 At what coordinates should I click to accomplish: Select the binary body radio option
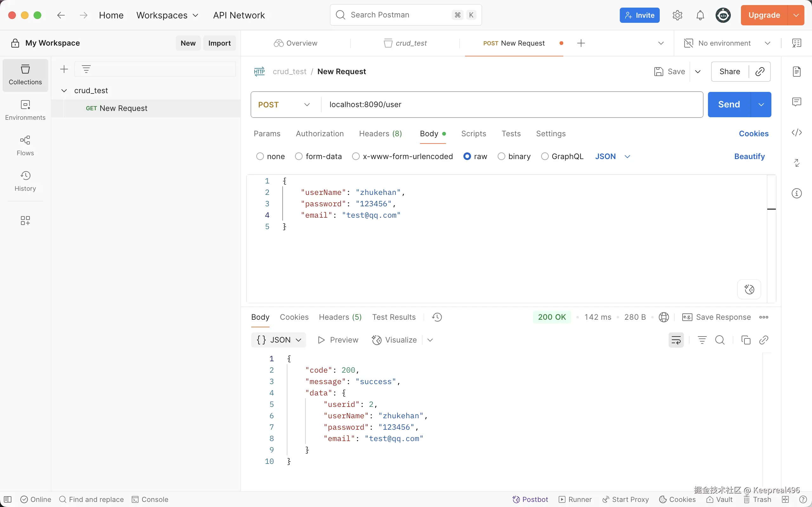click(501, 156)
